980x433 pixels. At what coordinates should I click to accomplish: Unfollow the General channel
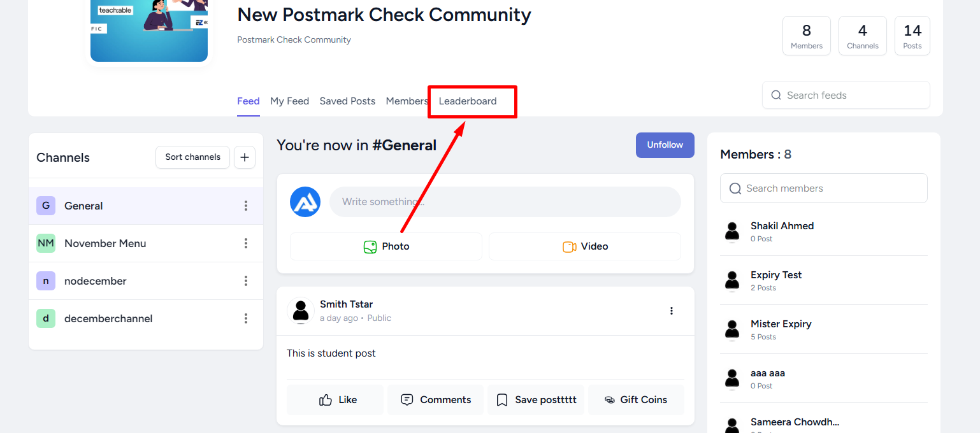pyautogui.click(x=665, y=145)
